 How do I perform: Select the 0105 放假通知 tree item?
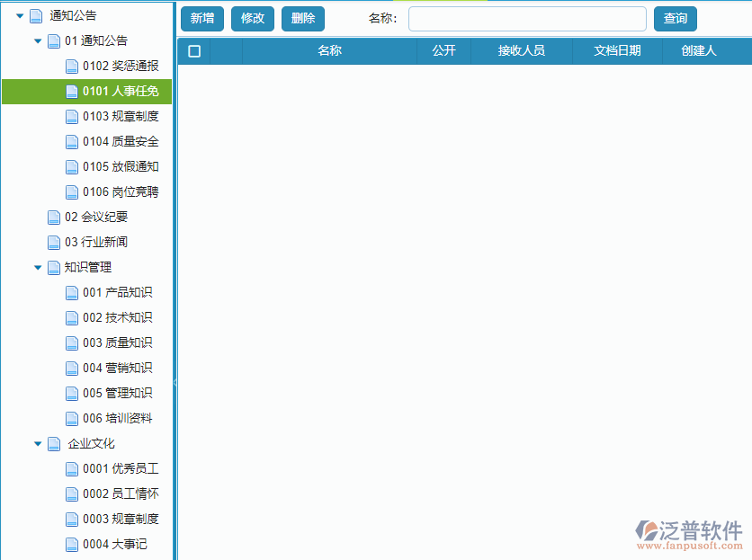[x=118, y=166]
